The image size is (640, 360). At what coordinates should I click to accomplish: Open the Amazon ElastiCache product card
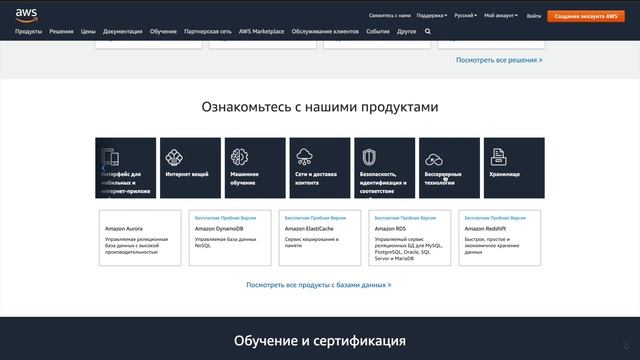(320, 238)
